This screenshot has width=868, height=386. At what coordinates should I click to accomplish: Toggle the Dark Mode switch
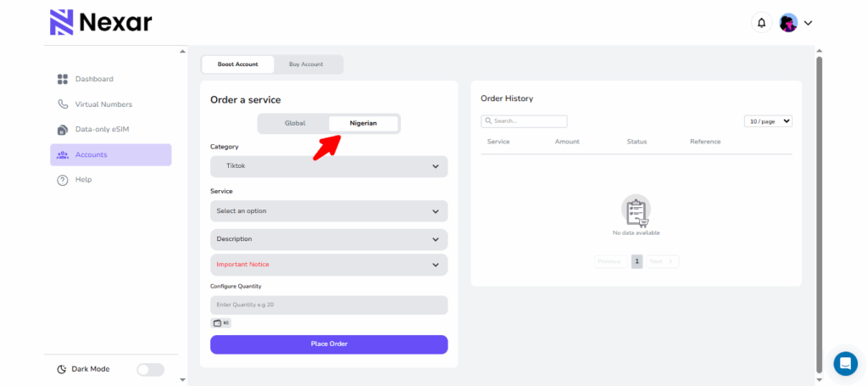pos(150,369)
